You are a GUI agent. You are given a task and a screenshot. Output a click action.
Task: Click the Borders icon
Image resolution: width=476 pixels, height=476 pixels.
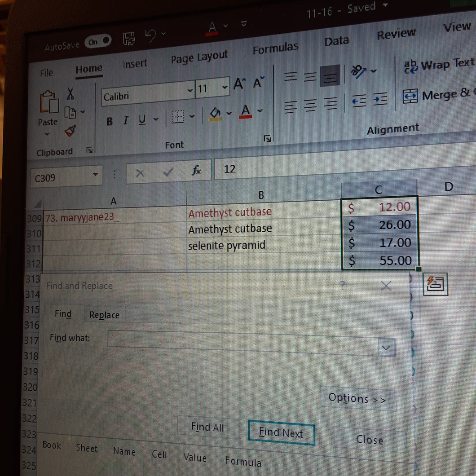click(x=177, y=116)
